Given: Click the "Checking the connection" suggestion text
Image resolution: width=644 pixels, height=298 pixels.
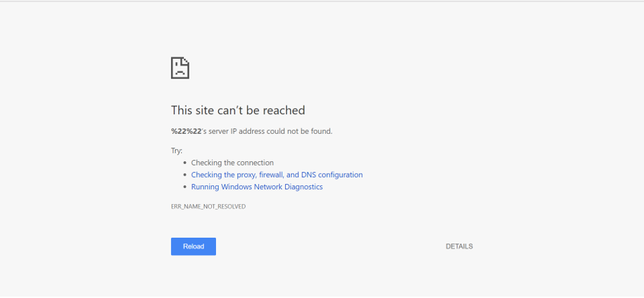Looking at the screenshot, I should click(x=232, y=163).
